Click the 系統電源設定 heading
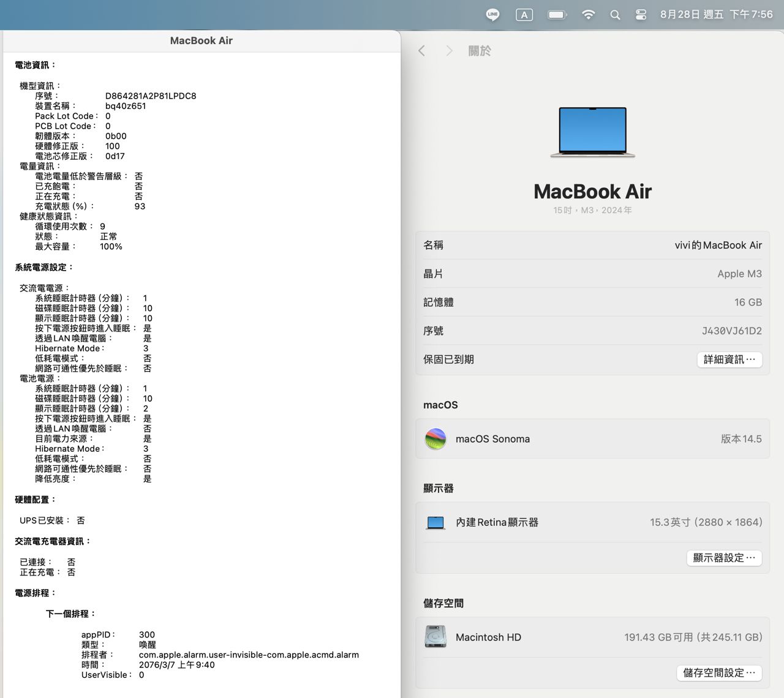784x698 pixels. tap(44, 268)
